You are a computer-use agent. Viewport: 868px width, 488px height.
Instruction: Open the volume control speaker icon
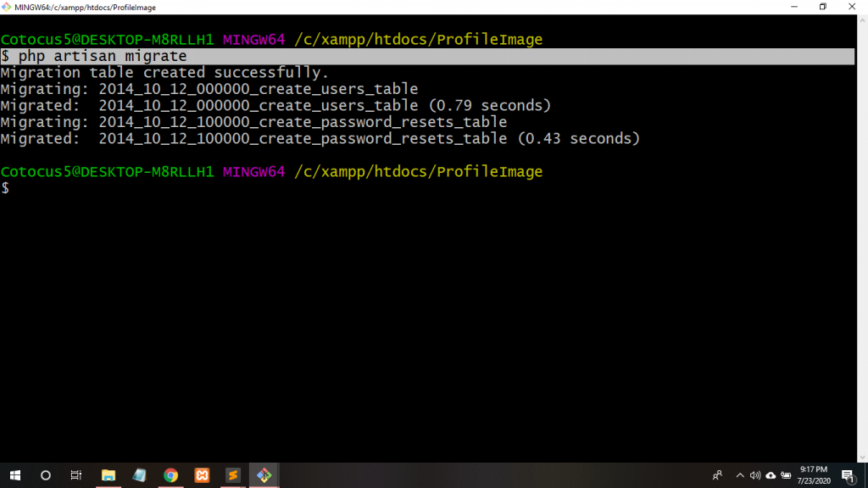pyautogui.click(x=754, y=475)
